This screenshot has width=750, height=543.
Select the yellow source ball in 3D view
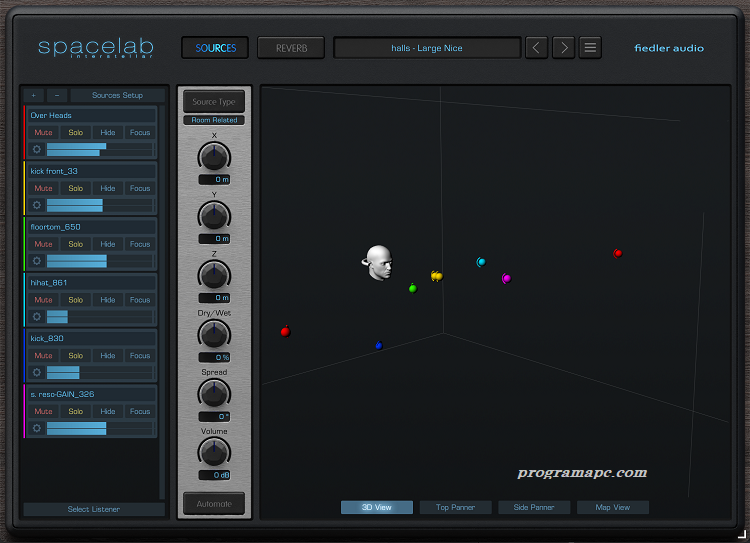coord(437,276)
